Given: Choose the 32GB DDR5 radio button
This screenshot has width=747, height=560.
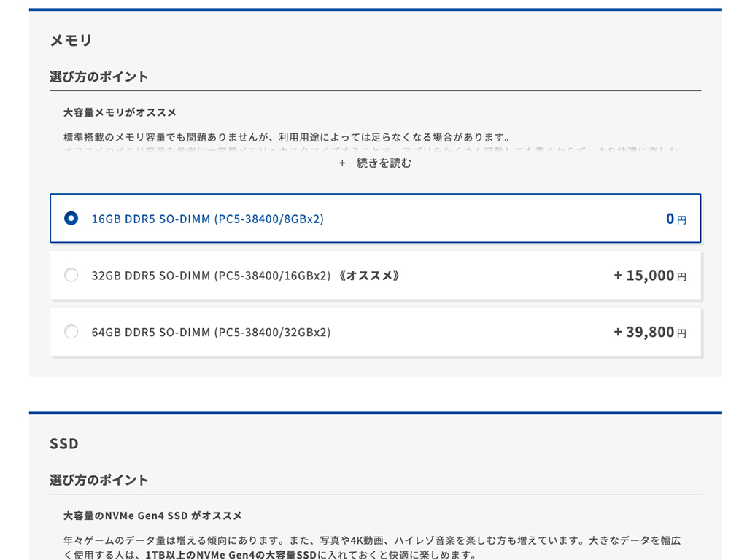Looking at the screenshot, I should click(x=71, y=275).
